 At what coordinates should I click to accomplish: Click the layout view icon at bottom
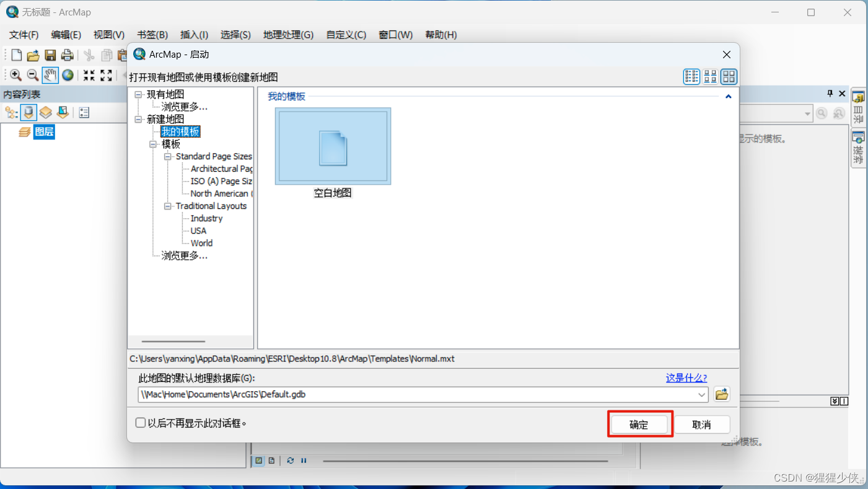click(271, 460)
